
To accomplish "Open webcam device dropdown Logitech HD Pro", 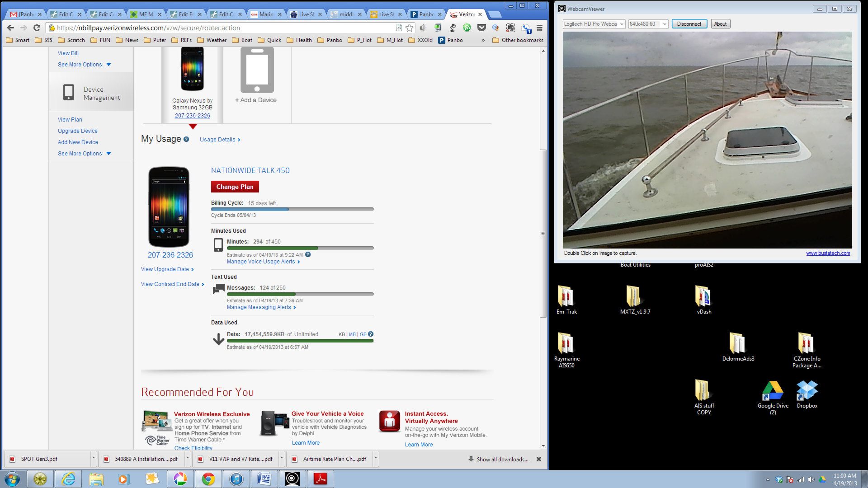I will click(594, 24).
